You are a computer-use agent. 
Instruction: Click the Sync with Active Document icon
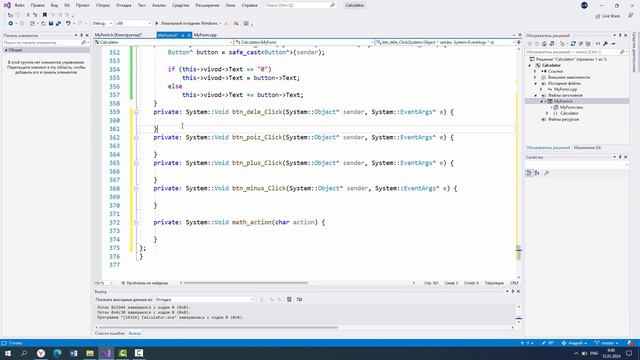coord(573,44)
